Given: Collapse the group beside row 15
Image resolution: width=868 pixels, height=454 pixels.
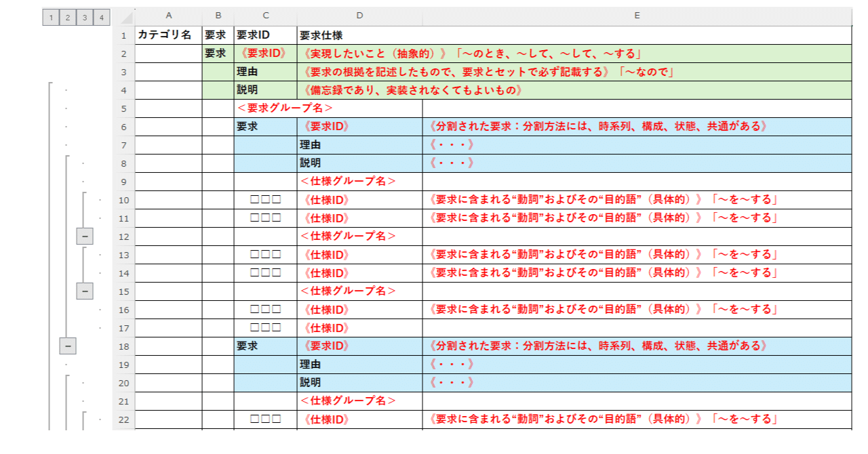Looking at the screenshot, I should pos(85,291).
